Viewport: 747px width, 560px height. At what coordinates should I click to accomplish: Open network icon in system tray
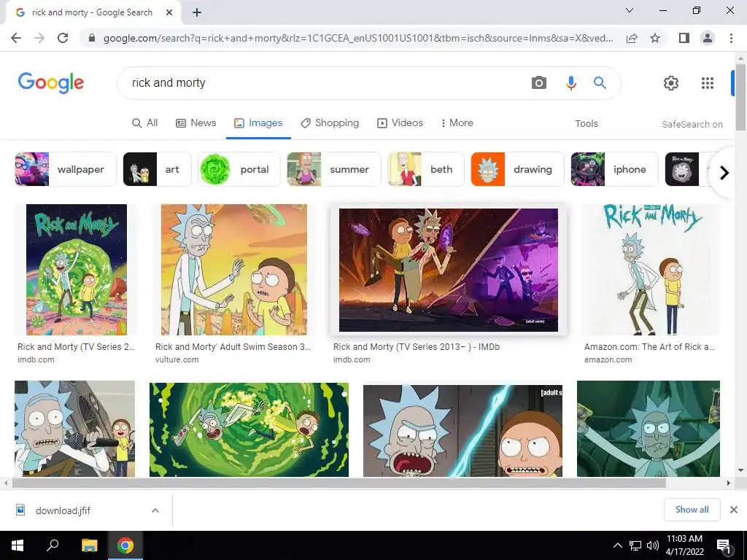(x=635, y=545)
